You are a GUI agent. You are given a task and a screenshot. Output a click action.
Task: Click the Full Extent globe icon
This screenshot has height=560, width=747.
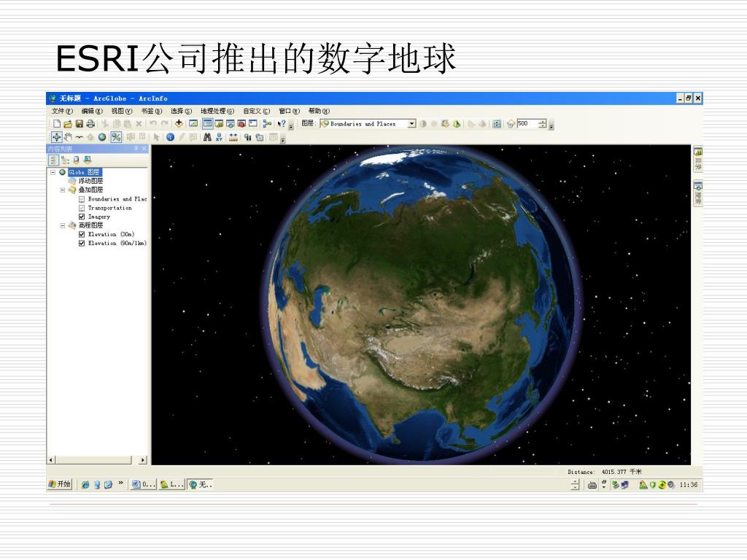[x=102, y=137]
